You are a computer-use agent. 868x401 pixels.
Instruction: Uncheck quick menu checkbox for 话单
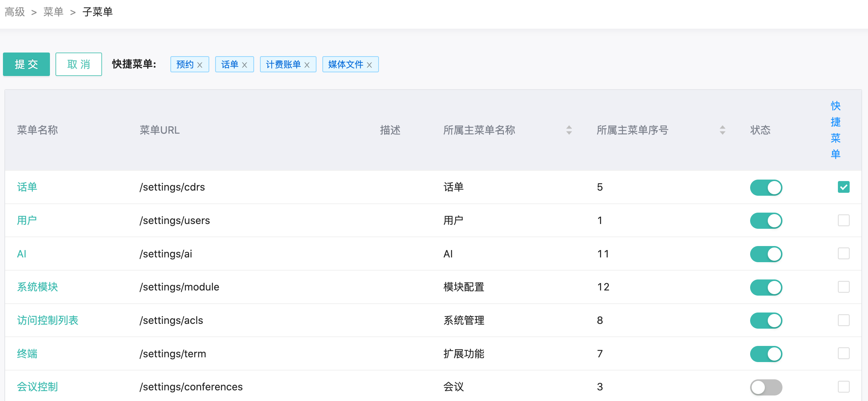click(x=843, y=187)
